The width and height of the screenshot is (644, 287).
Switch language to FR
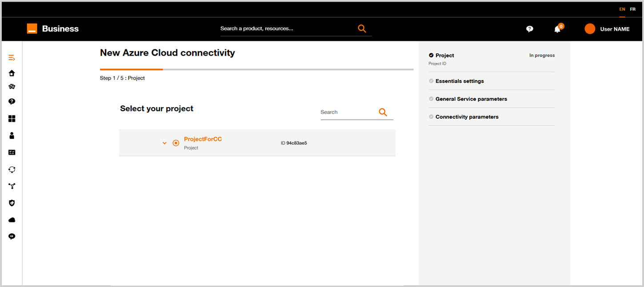pos(633,9)
